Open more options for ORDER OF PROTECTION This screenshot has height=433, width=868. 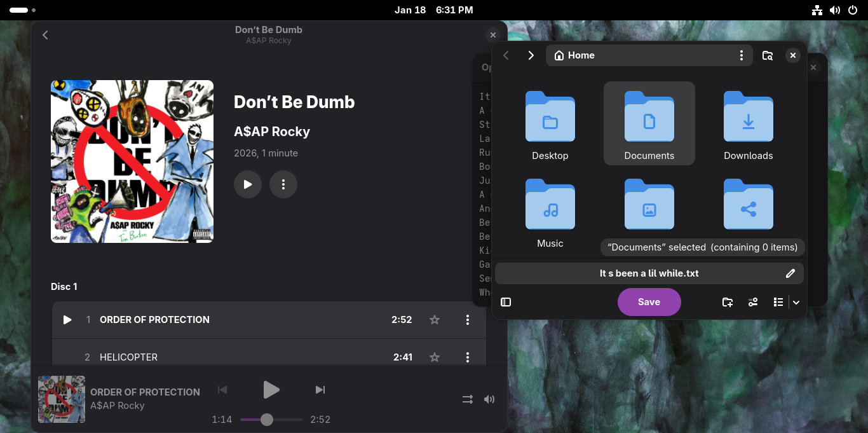468,320
